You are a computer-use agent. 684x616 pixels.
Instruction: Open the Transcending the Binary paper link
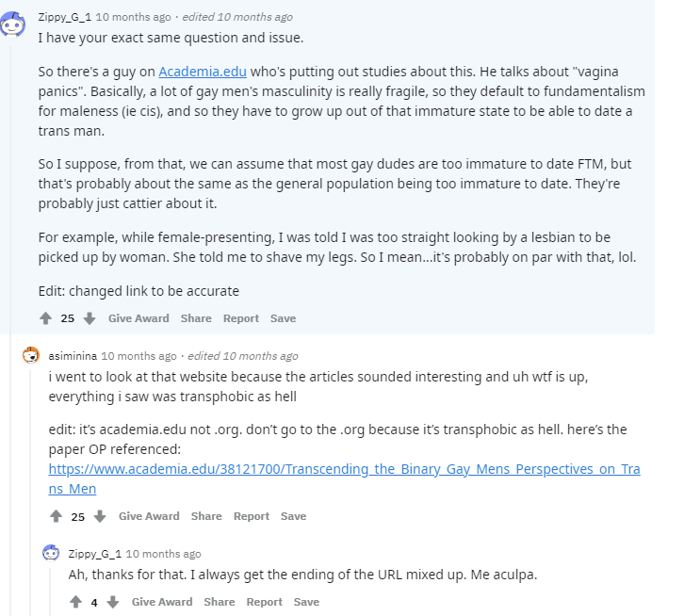(344, 478)
